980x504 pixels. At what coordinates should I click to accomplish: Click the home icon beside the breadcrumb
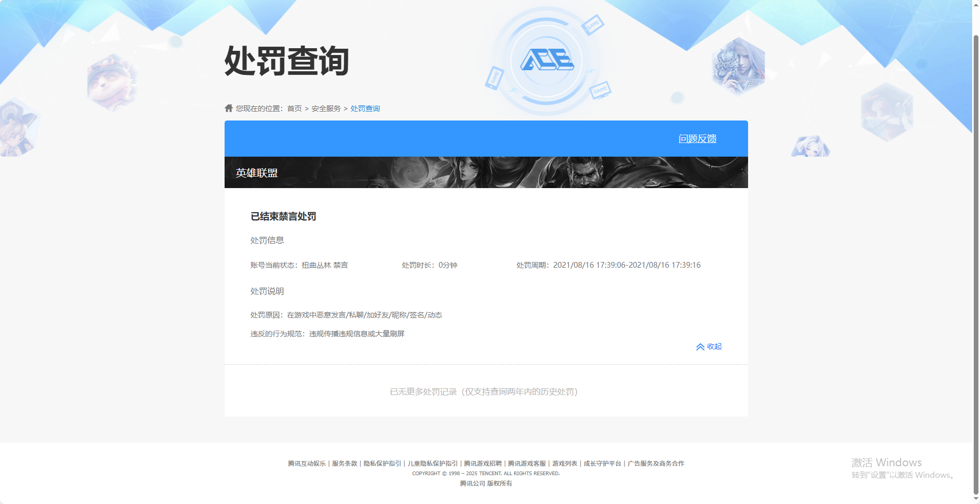229,108
